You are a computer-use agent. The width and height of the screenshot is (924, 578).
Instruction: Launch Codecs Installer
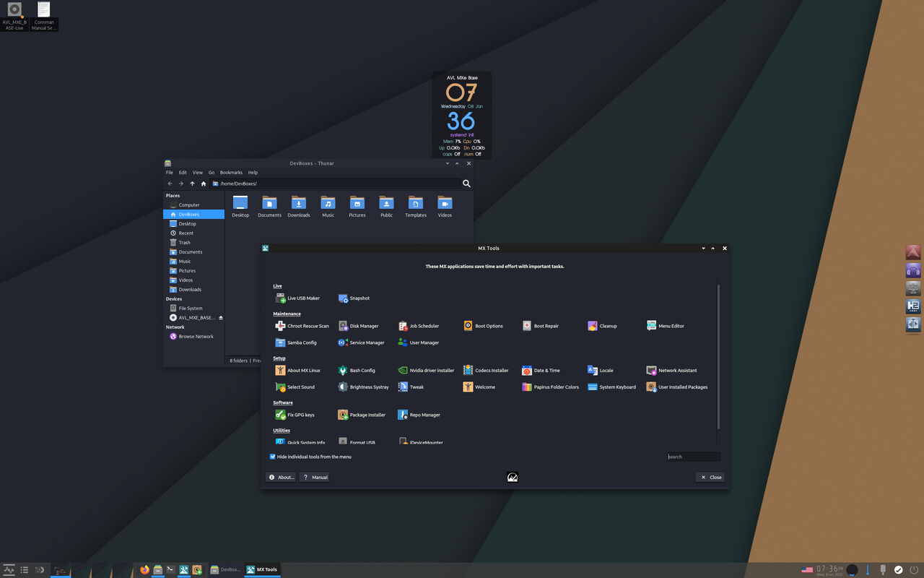pos(486,371)
